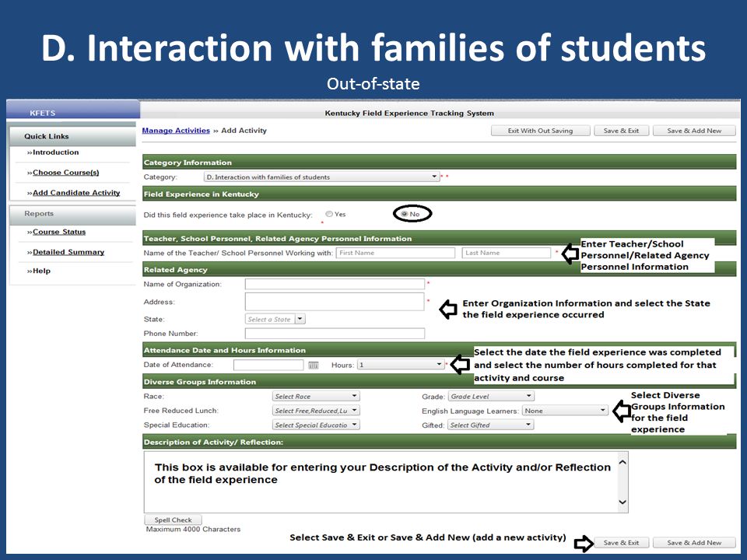
Task: Click the Diverse Groups Information header
Action: [439, 381]
